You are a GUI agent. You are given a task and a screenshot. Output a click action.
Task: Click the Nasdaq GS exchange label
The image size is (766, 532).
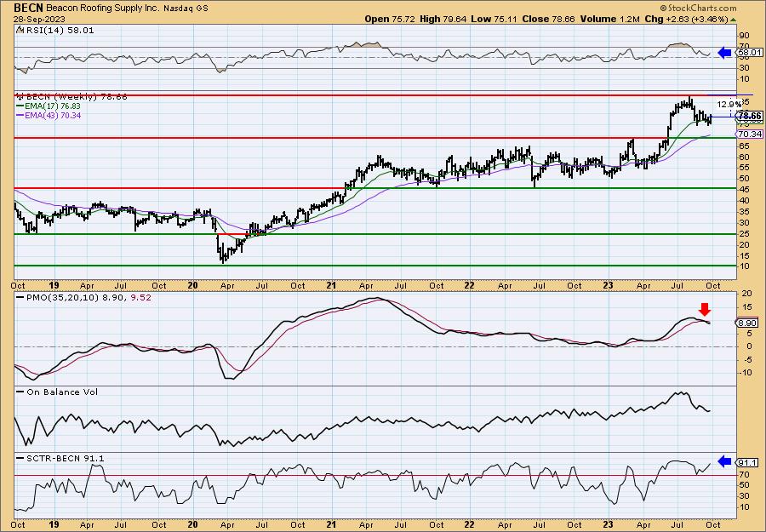pos(186,8)
